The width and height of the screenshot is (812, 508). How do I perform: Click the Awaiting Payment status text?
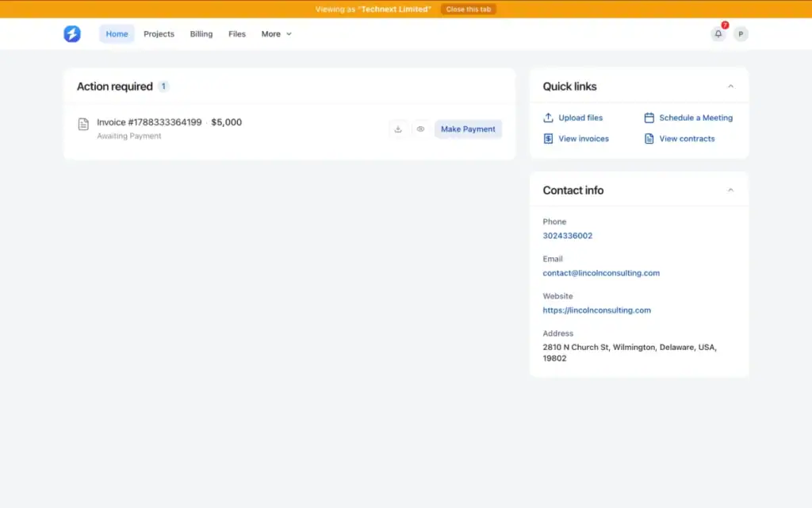click(129, 136)
